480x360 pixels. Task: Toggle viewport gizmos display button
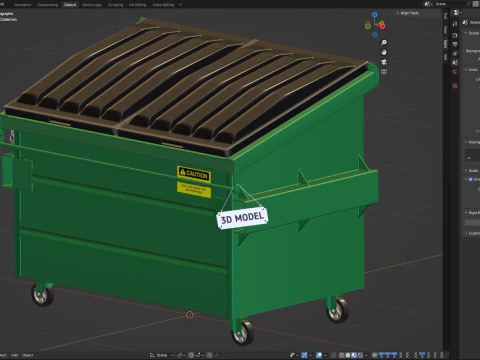coord(304,355)
